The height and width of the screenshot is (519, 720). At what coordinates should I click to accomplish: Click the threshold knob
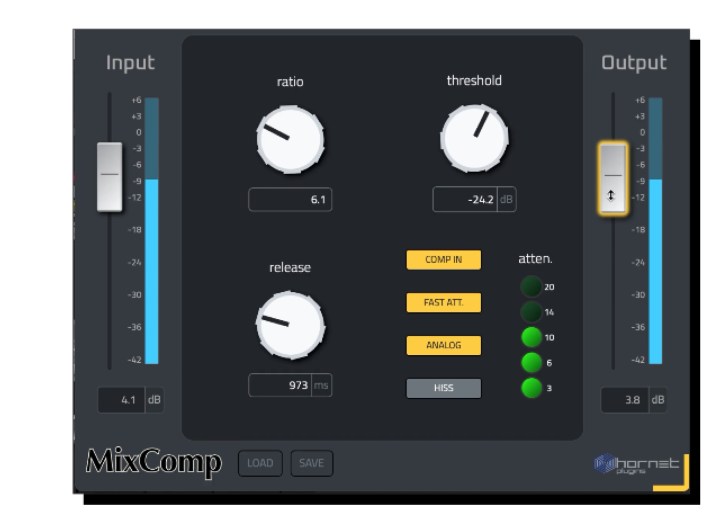474,138
